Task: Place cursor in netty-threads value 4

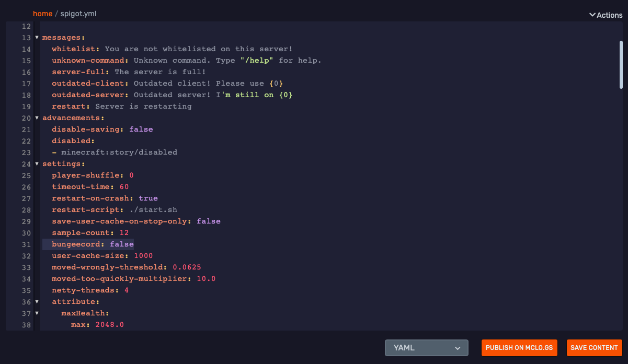Action: pos(127,290)
